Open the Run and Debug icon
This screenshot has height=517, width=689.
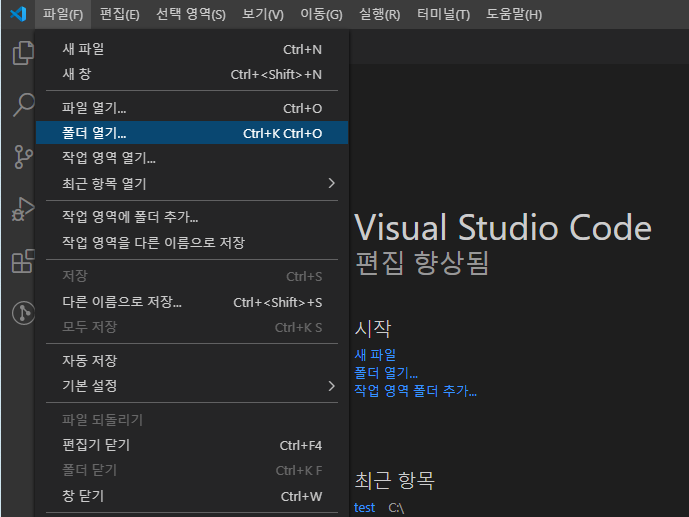23,209
